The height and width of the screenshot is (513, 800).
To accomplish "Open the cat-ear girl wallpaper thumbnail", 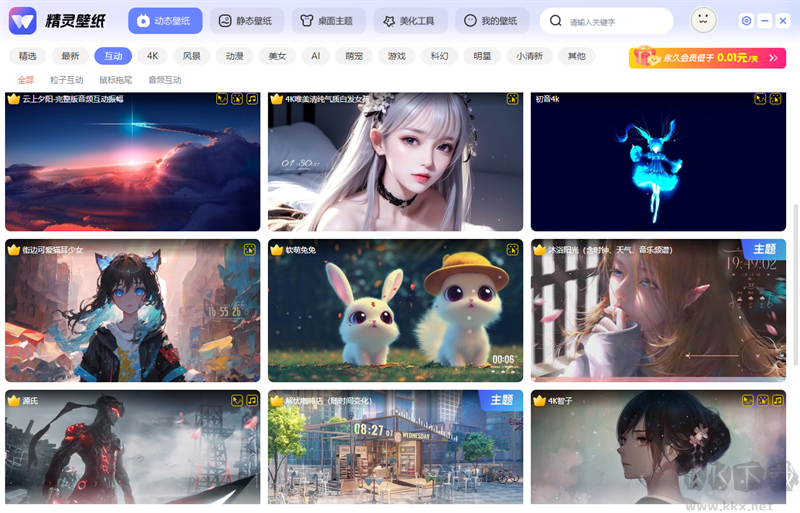I will click(133, 310).
